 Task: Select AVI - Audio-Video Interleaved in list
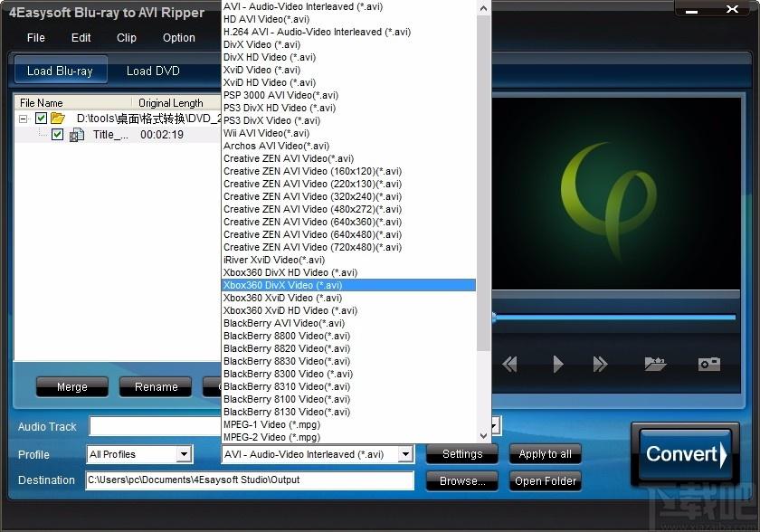[x=348, y=6]
